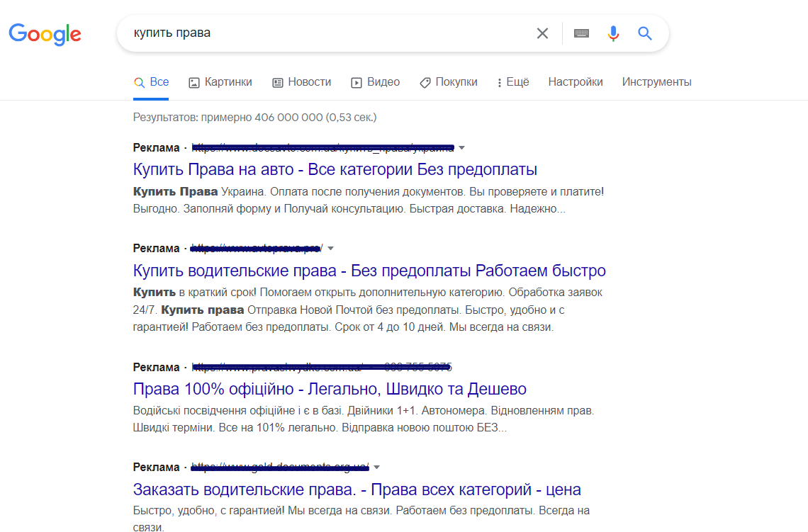Open the on-screen keyboard in search bar
The width and height of the screenshot is (808, 532).
tap(580, 33)
